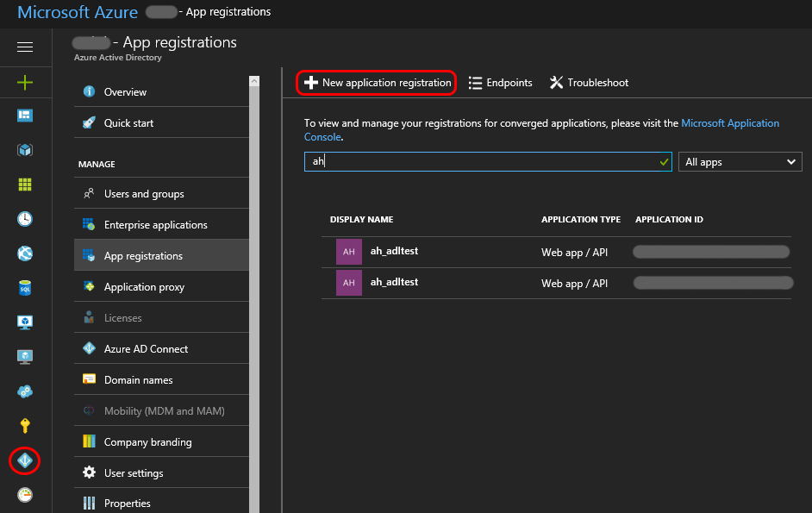812x513 pixels.
Task: Click the green plus New resource icon
Action: click(25, 83)
